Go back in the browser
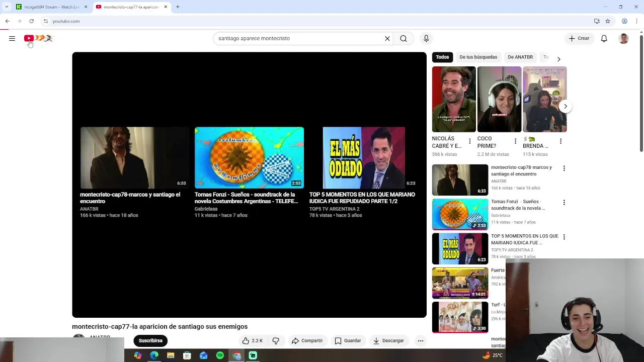 click(8, 21)
